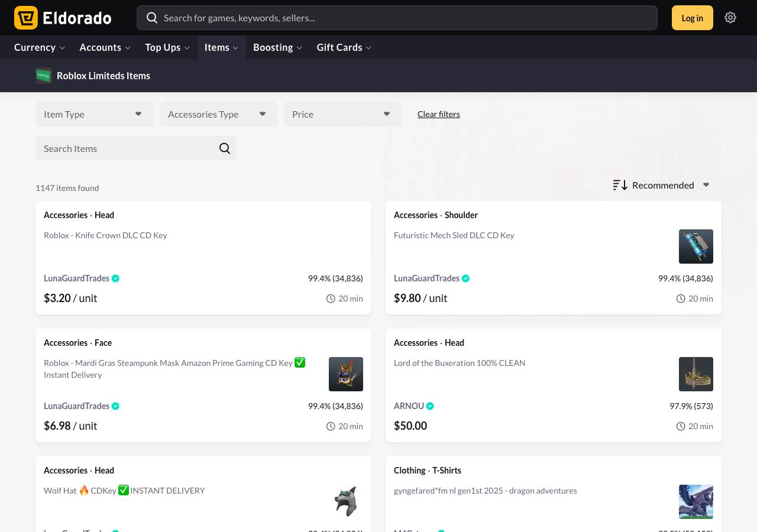Click the Clothing · T-Shirts label
The image size is (757, 532).
coord(428,471)
